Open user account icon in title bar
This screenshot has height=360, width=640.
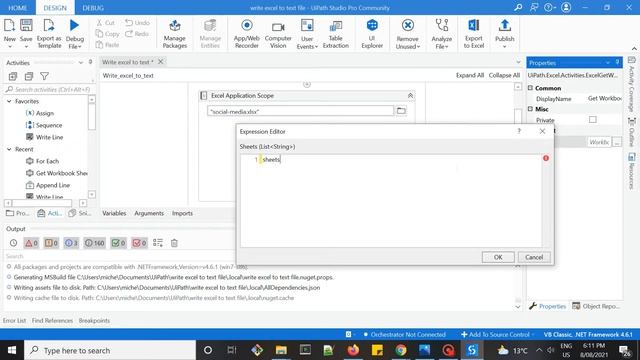pos(566,7)
